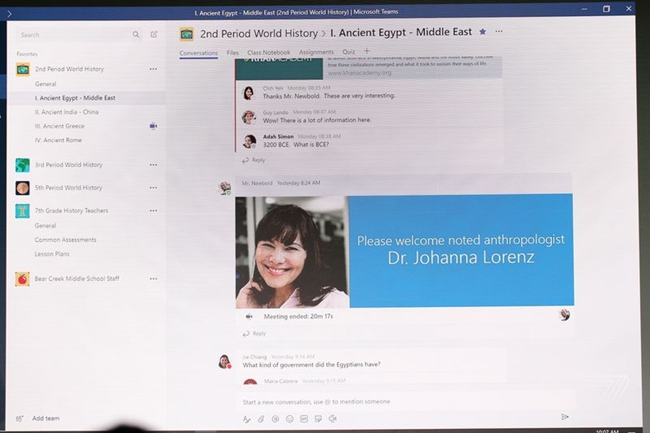Select General channel under 7th Grade History Teachers
The width and height of the screenshot is (650, 433).
tap(46, 226)
